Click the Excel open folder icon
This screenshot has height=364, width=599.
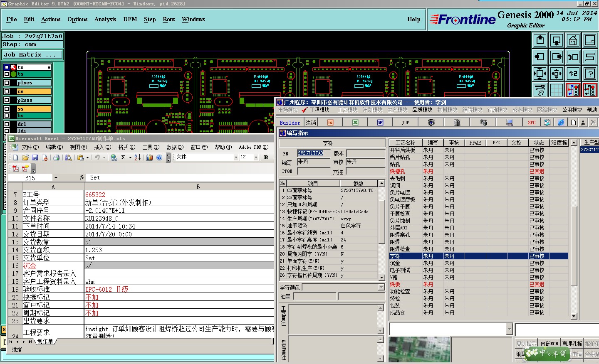coord(25,157)
